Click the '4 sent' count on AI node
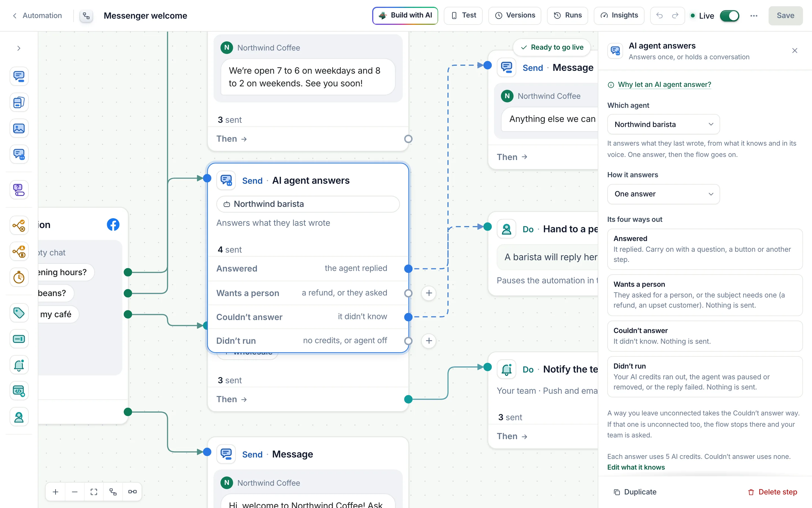The image size is (812, 508). (x=230, y=250)
